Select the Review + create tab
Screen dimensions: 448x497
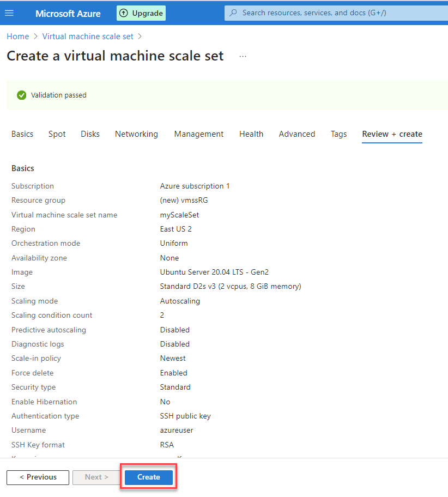pos(392,134)
